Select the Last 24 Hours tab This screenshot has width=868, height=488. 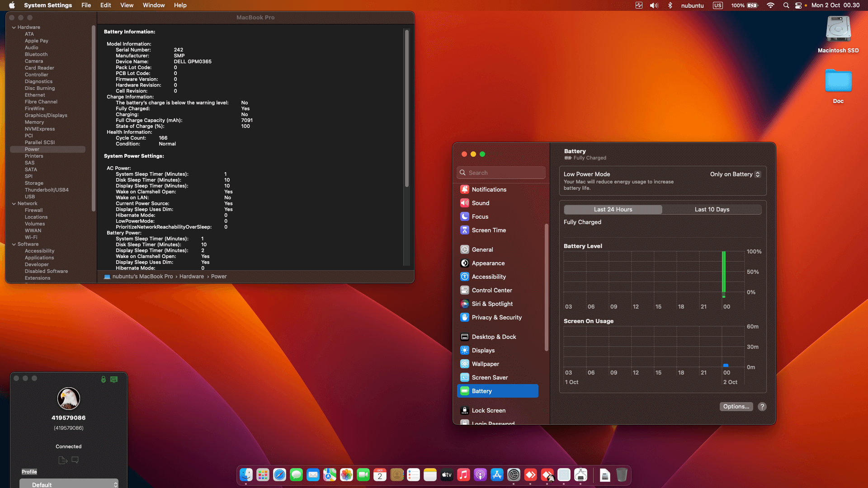point(613,209)
